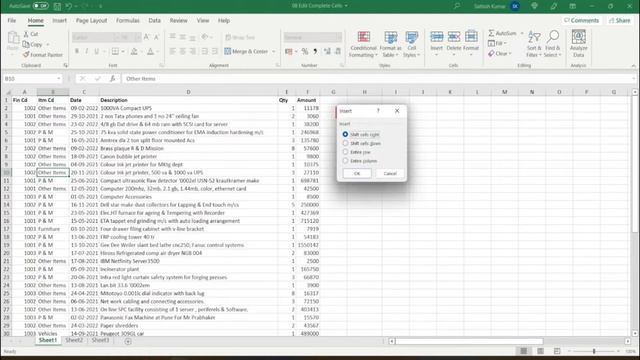640x360 pixels.
Task: Click Wrap Text
Action: tap(240, 37)
